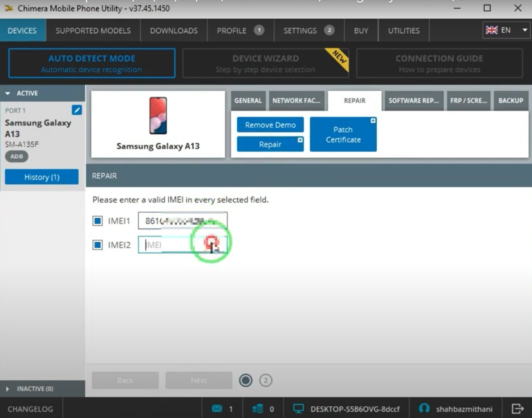
Task: Minimize the Chimera window
Action: pos(457,8)
